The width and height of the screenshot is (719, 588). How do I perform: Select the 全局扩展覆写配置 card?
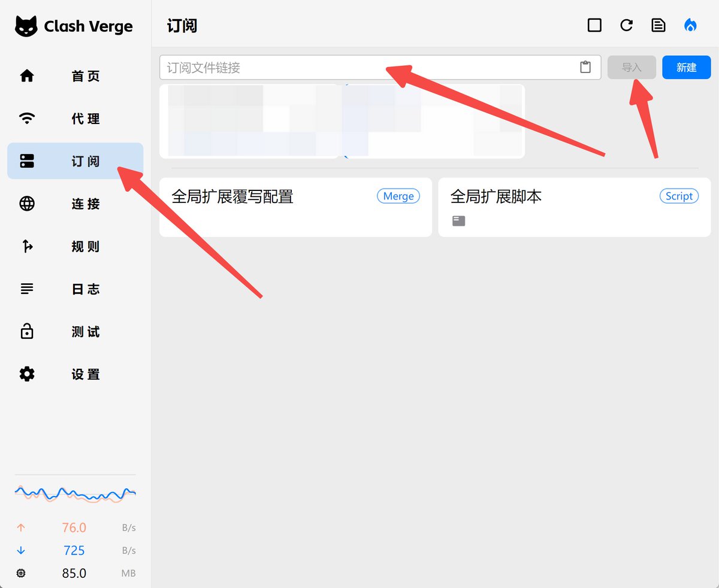295,207
